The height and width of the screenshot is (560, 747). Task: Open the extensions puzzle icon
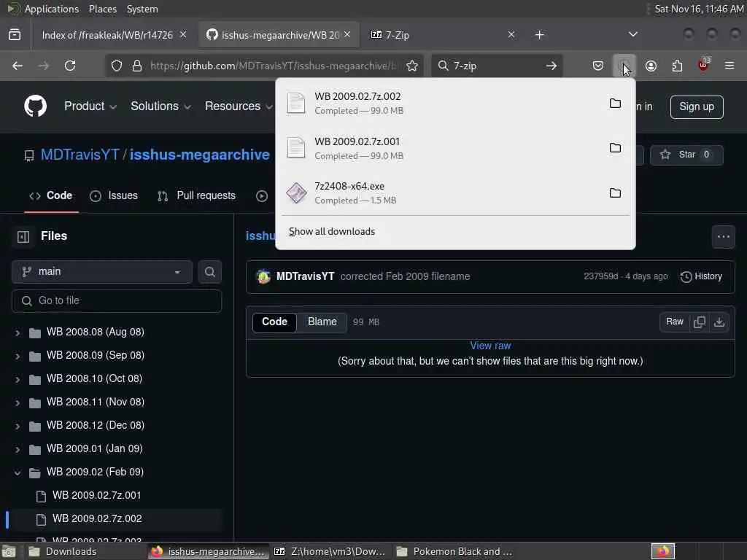click(x=677, y=66)
